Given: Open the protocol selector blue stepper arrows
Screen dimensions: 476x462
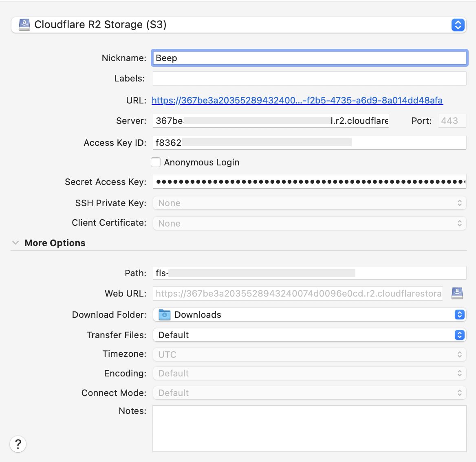Looking at the screenshot, I should tap(458, 25).
